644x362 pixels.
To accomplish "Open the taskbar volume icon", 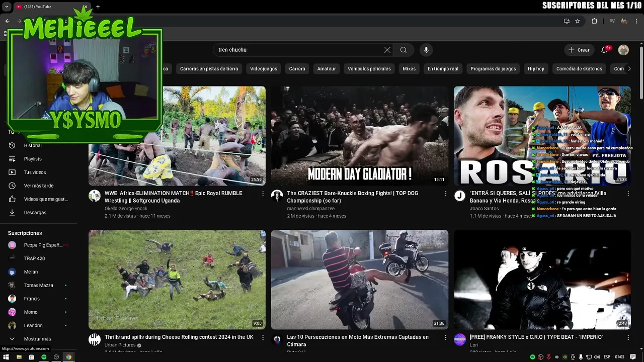I will 597,357.
